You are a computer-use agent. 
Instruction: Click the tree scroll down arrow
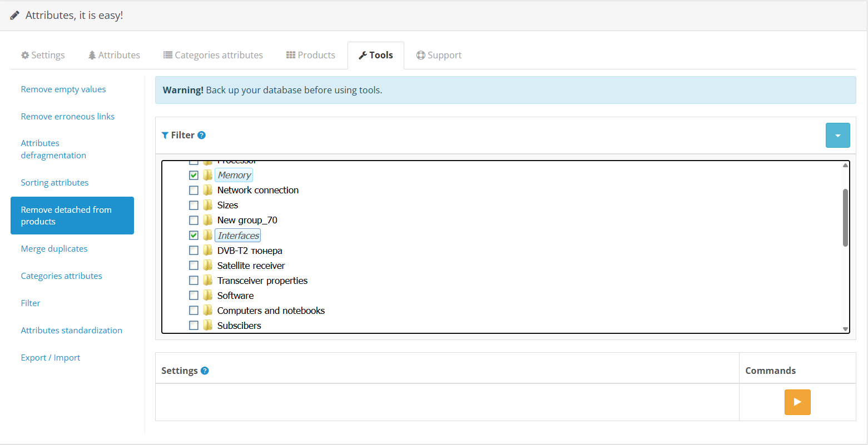coord(845,329)
